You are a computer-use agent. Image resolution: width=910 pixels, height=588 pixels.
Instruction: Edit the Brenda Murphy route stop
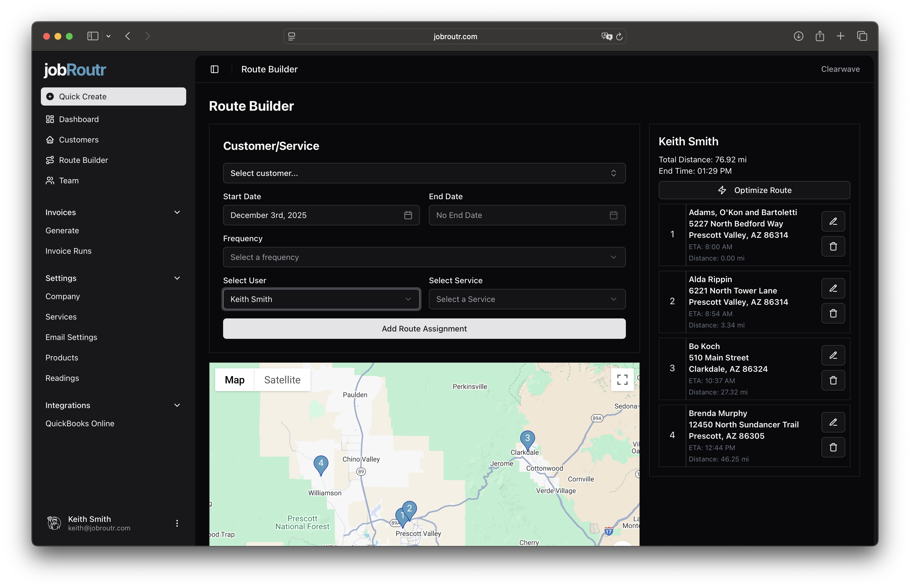(833, 422)
